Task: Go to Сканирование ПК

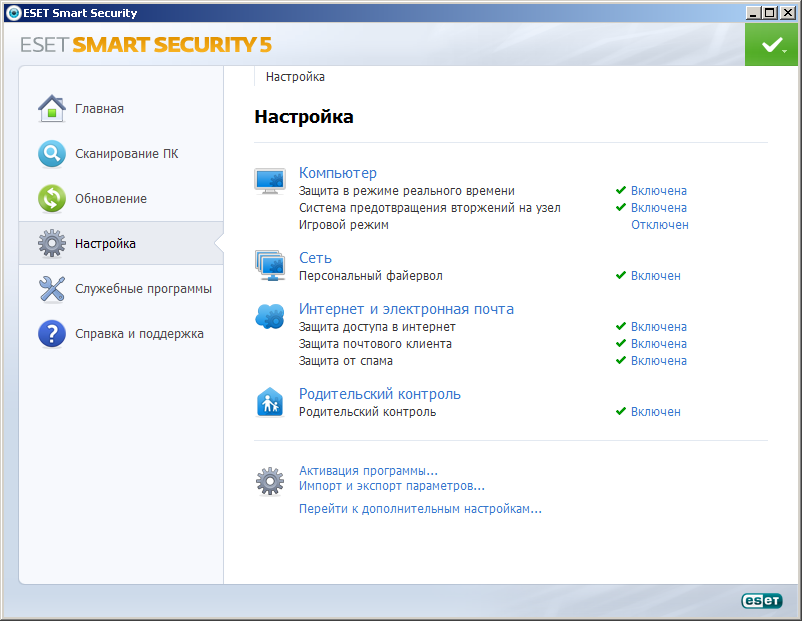Action: tap(126, 153)
